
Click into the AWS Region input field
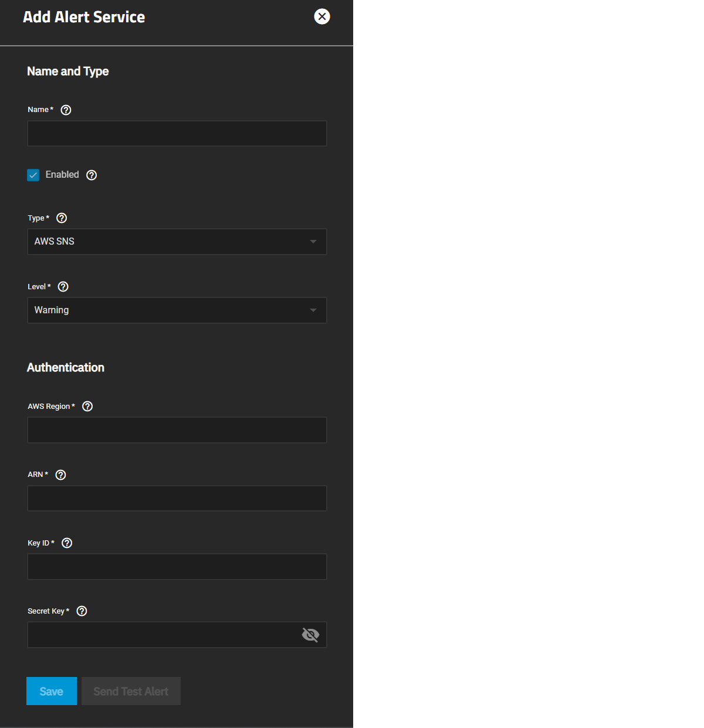(x=177, y=430)
